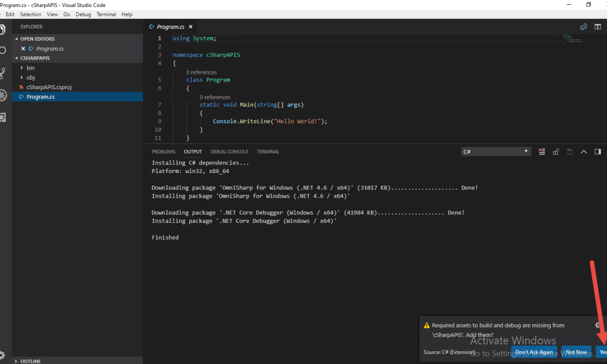This screenshot has height=364, width=607.
Task: Open the View menu
Action: click(x=52, y=14)
